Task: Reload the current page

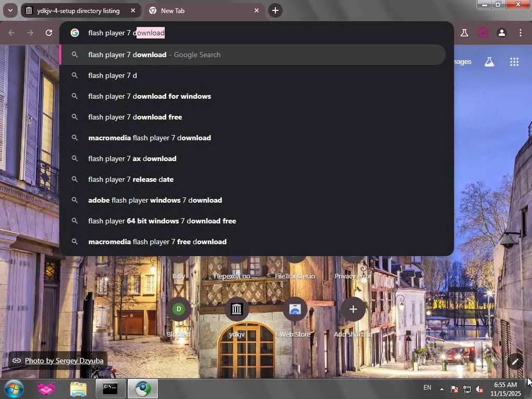Action: click(49, 33)
